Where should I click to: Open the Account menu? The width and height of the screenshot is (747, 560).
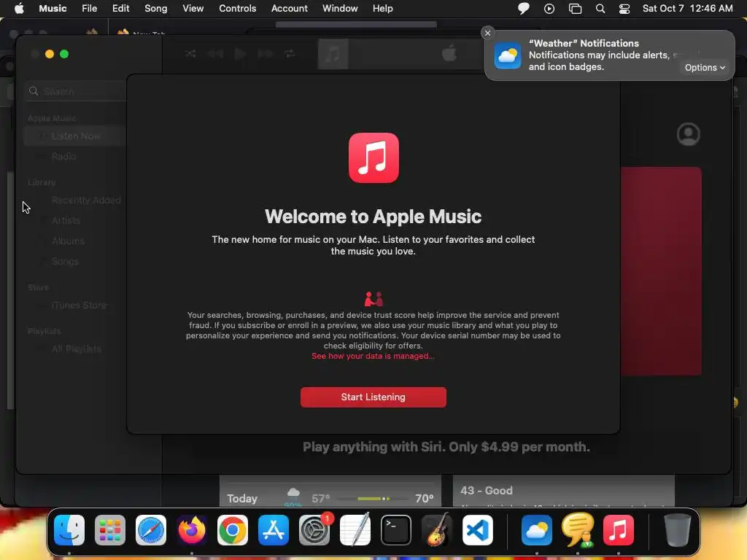coord(289,8)
